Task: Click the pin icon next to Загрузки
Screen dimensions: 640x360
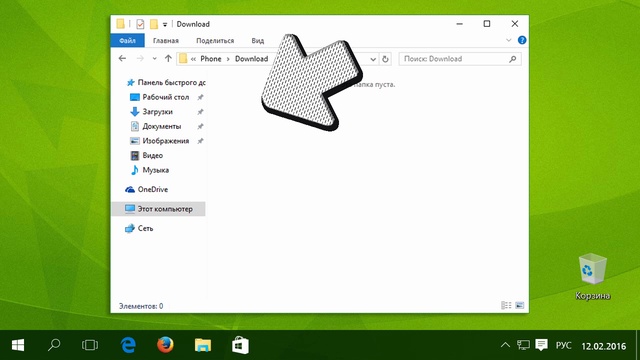Action: tap(200, 112)
